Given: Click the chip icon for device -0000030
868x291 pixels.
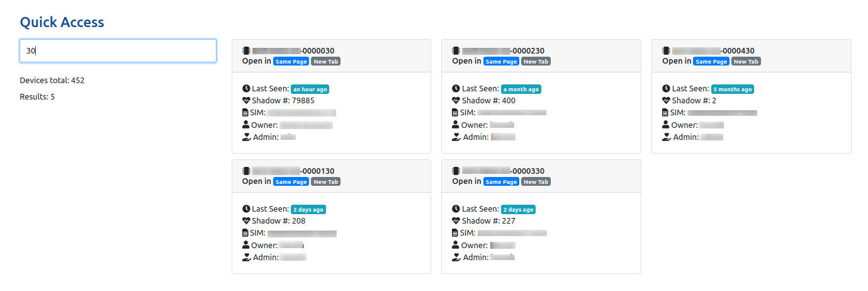Looking at the screenshot, I should point(246,51).
